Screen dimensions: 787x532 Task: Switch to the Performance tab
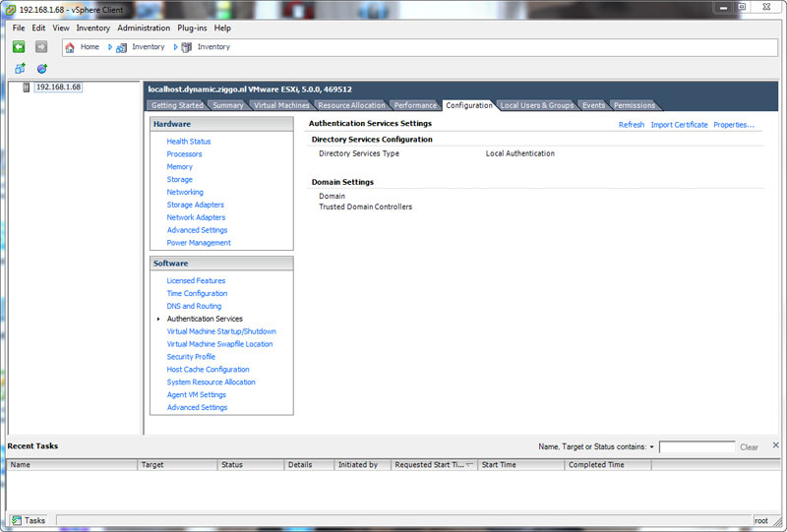click(x=415, y=105)
